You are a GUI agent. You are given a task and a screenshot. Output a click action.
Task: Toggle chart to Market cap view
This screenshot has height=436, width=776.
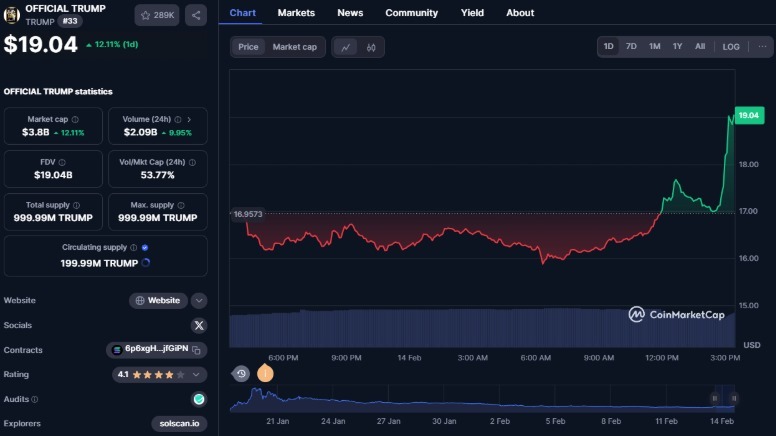[x=294, y=47]
